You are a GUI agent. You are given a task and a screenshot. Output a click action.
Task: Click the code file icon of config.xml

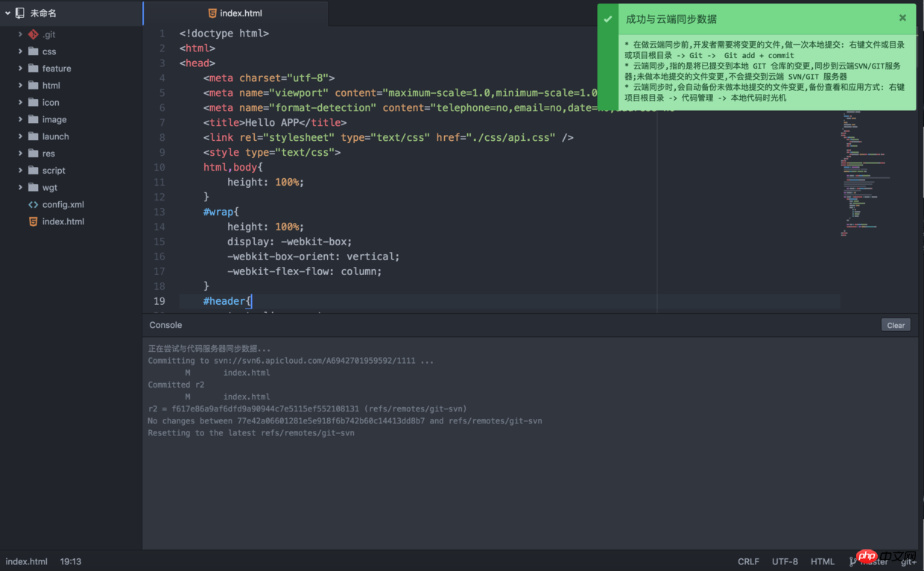pyautogui.click(x=33, y=204)
